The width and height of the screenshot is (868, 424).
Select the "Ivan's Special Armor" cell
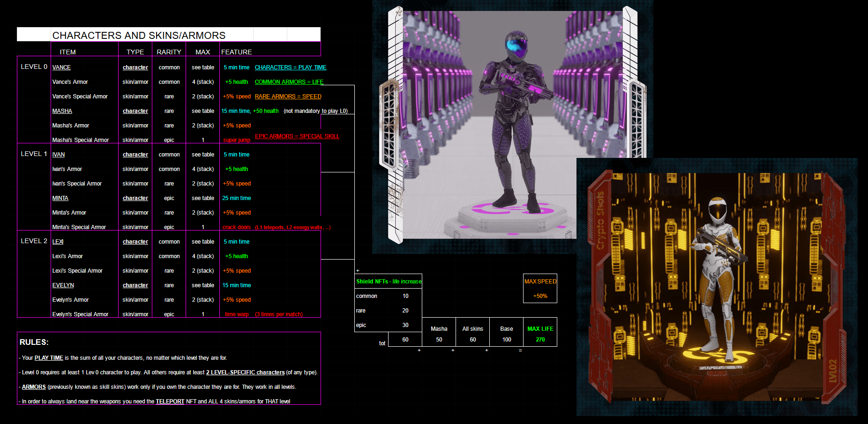(x=77, y=184)
